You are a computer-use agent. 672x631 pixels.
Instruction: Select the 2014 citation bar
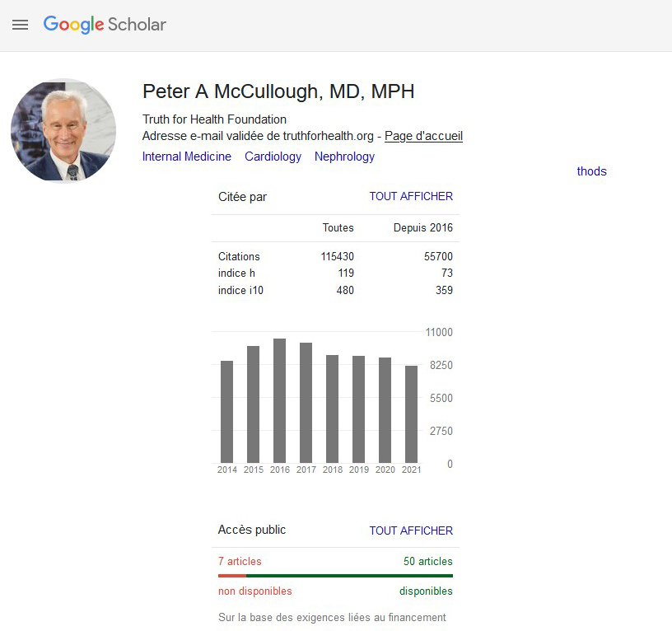pos(226,412)
